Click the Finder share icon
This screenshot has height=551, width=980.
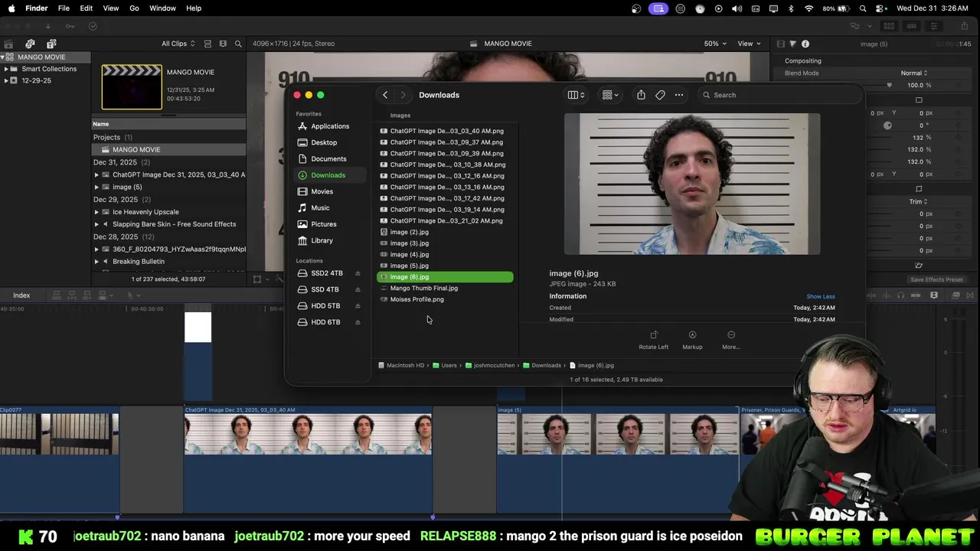pyautogui.click(x=641, y=95)
